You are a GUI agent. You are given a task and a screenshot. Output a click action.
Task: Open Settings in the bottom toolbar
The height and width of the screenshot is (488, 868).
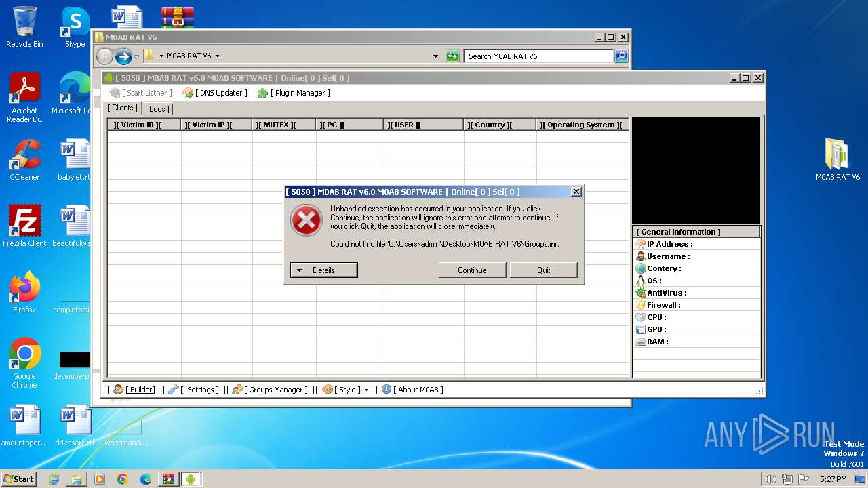pyautogui.click(x=194, y=390)
